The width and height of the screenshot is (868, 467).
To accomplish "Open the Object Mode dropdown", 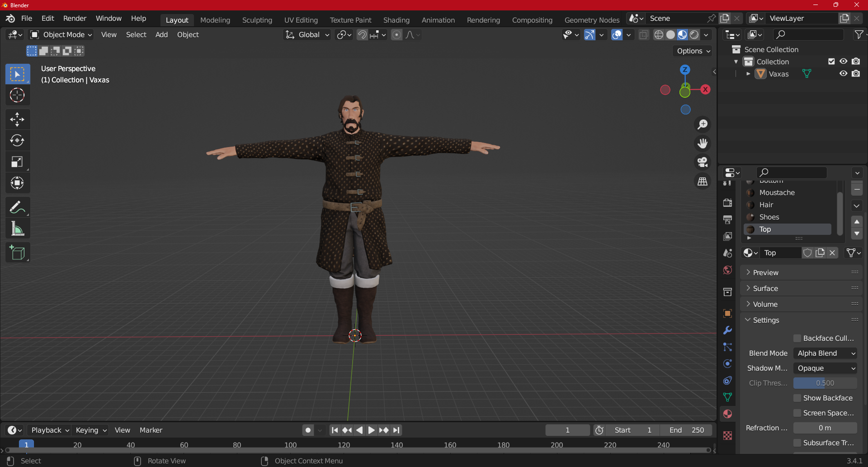I will pyautogui.click(x=61, y=35).
